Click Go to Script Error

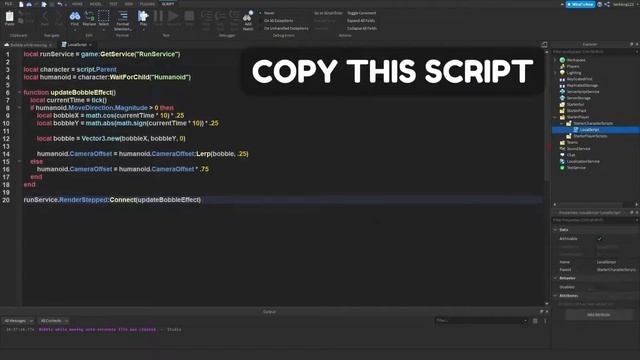click(x=328, y=13)
